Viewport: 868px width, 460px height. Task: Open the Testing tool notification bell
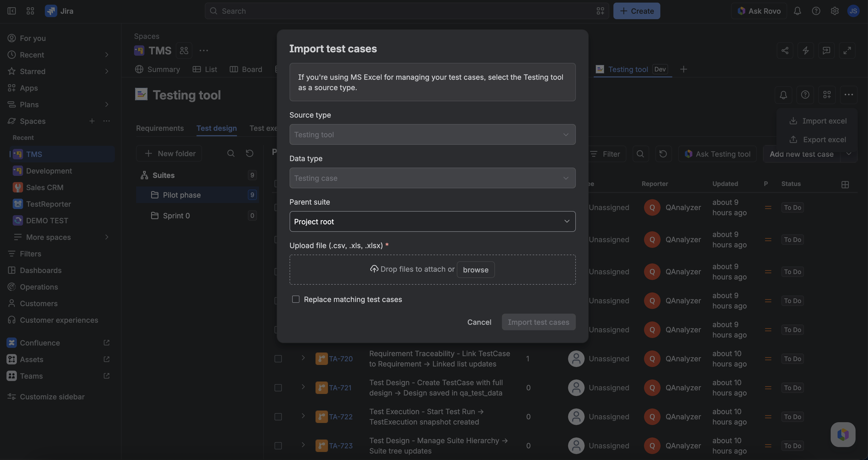783,95
